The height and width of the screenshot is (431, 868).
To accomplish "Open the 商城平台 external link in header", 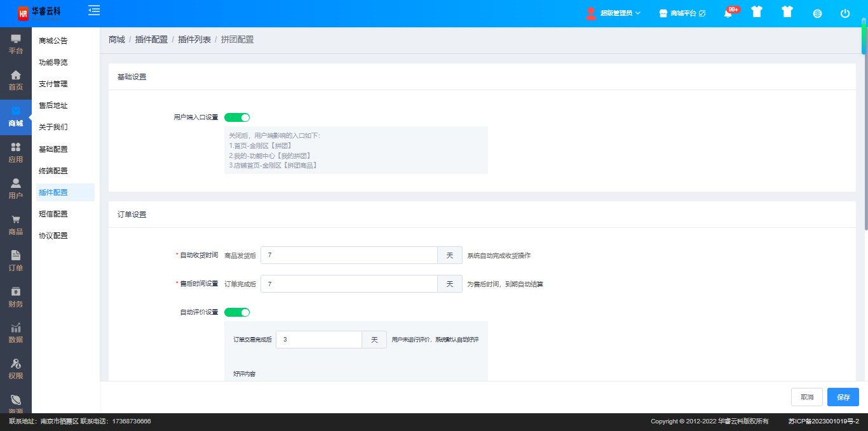I will tap(682, 13).
